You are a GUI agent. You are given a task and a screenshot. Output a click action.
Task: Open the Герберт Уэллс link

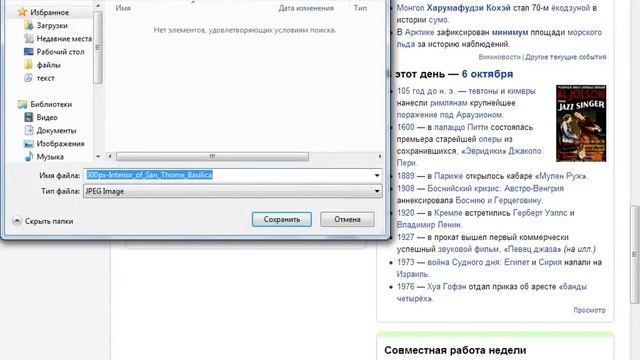[x=540, y=213]
